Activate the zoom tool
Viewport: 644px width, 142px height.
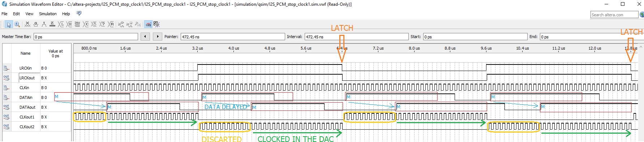click(x=17, y=24)
